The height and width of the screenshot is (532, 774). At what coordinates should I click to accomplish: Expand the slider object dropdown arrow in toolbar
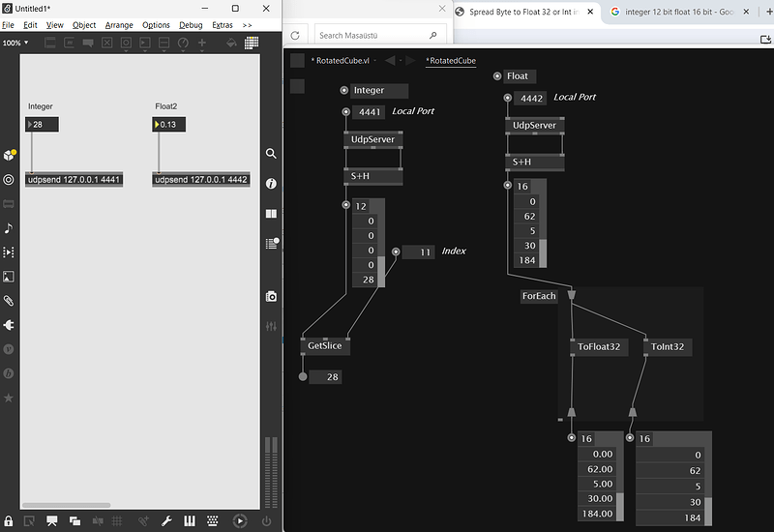click(164, 50)
